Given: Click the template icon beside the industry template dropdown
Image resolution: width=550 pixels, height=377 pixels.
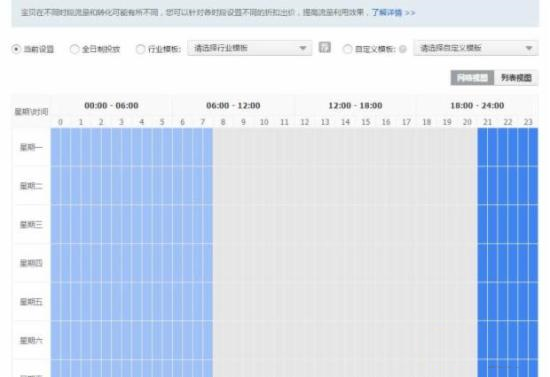Looking at the screenshot, I should pyautogui.click(x=324, y=47).
